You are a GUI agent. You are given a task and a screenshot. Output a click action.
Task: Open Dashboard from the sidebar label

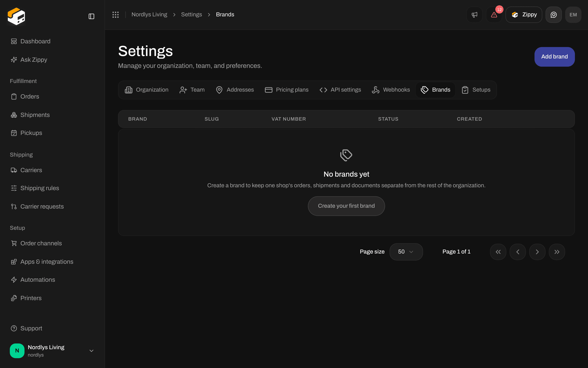pyautogui.click(x=36, y=41)
